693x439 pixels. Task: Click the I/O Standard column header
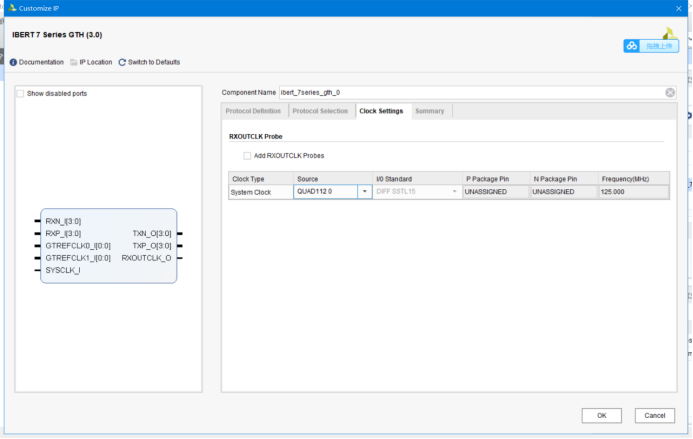(x=417, y=179)
